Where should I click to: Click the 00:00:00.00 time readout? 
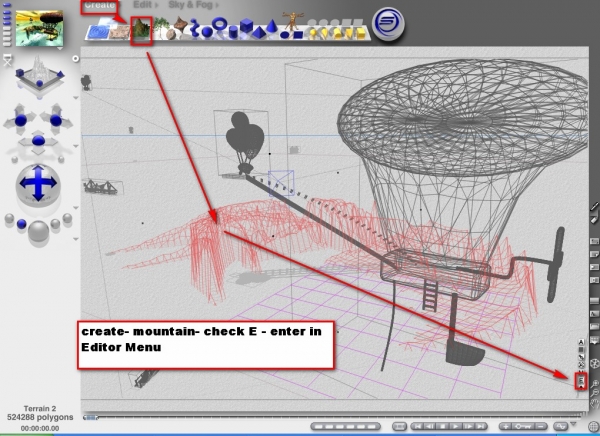pyautogui.click(x=39, y=428)
